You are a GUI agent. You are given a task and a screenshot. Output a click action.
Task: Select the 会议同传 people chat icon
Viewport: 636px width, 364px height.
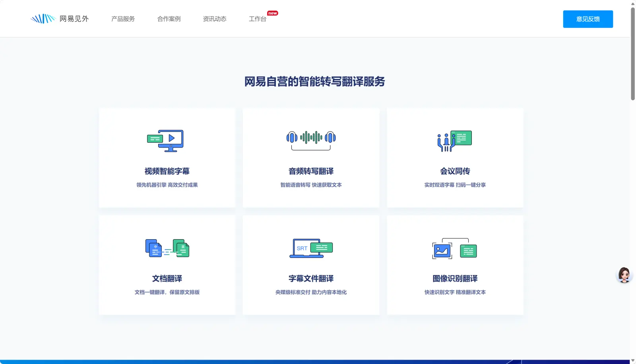pos(454,141)
